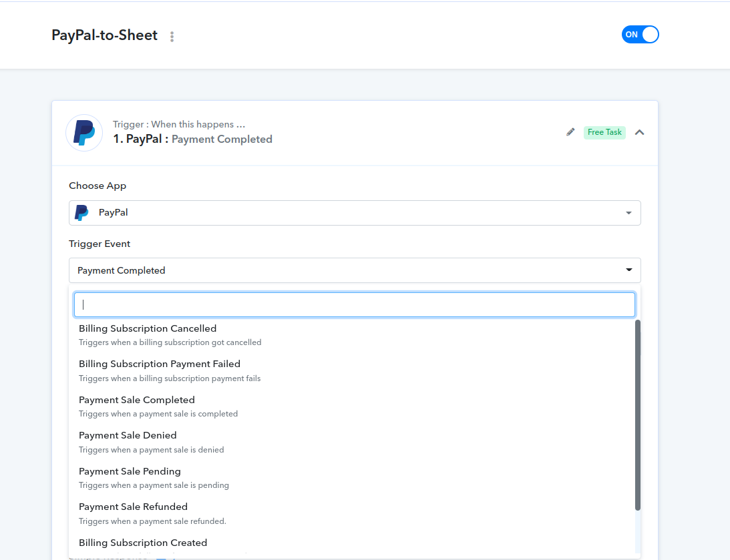730x560 pixels.
Task: Focus the trigger event search field
Action: pos(354,304)
